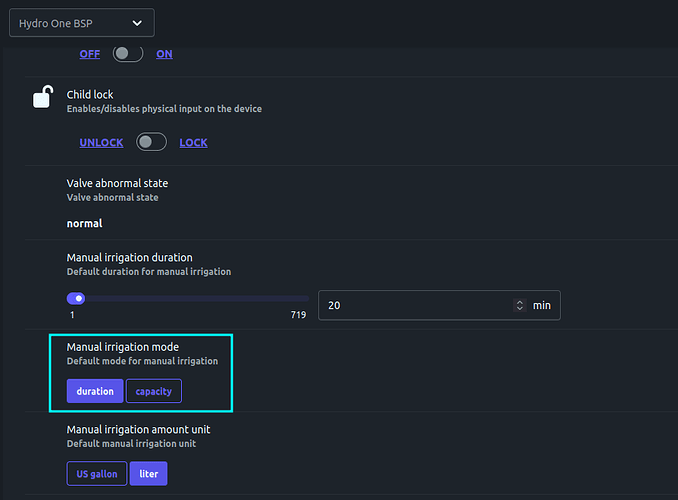This screenshot has height=500, width=678.
Task: Toggle the Child lock switch
Action: (151, 142)
